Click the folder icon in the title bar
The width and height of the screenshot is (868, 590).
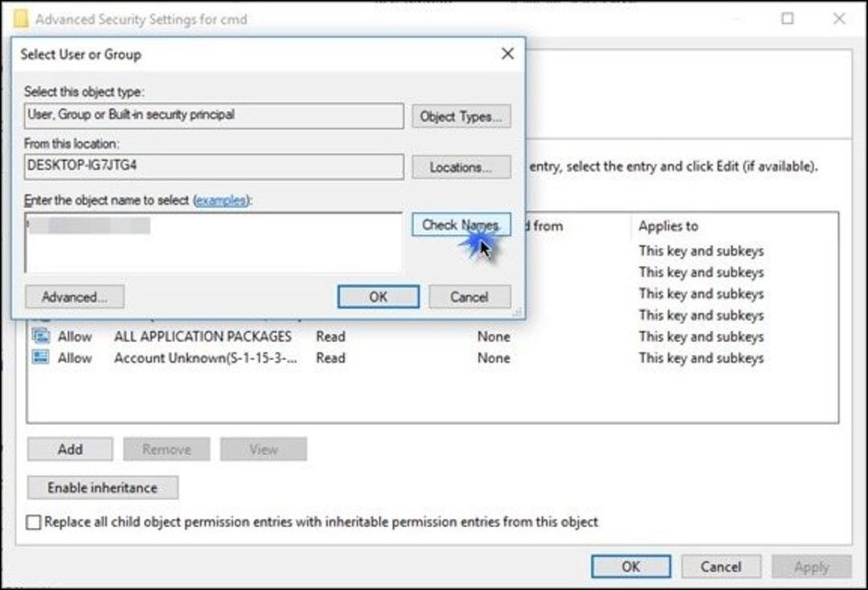(x=20, y=18)
